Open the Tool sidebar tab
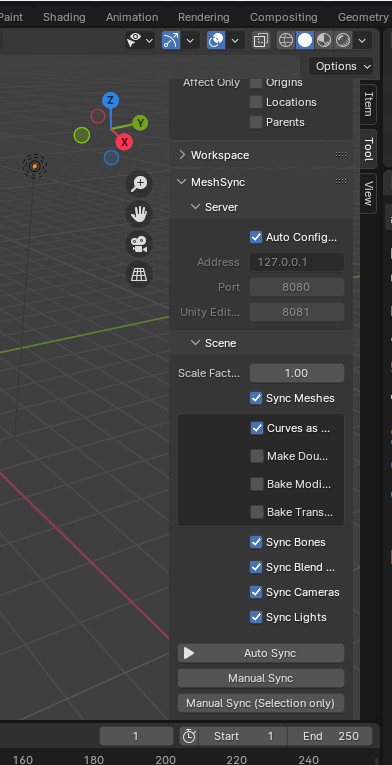The height and width of the screenshot is (765, 392). 369,149
